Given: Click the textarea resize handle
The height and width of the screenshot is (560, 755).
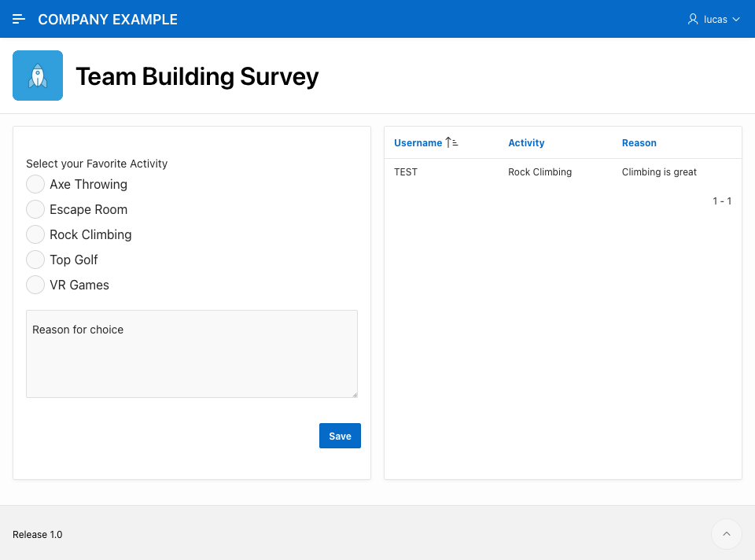Looking at the screenshot, I should pyautogui.click(x=355, y=393).
